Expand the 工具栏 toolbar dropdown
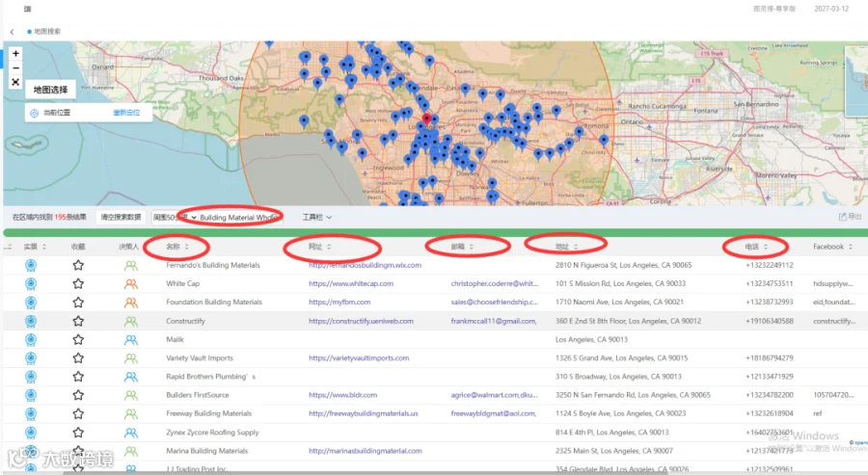 pyautogui.click(x=316, y=218)
